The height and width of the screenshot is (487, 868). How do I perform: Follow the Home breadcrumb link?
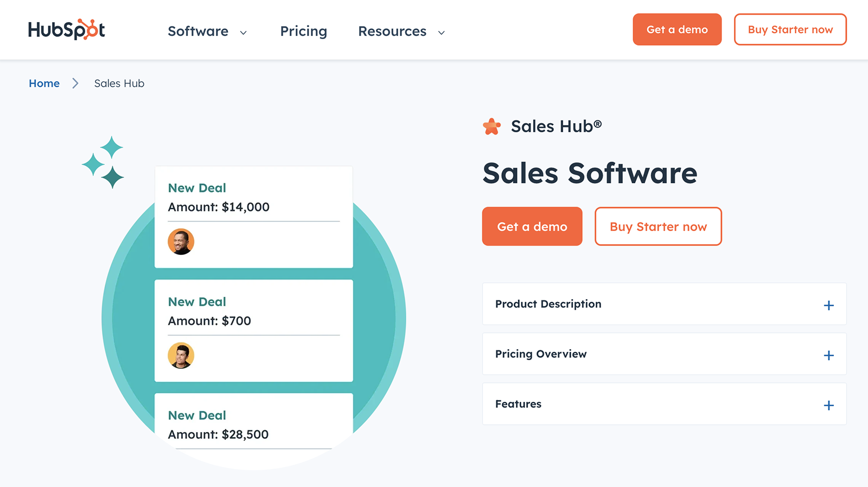pyautogui.click(x=44, y=84)
